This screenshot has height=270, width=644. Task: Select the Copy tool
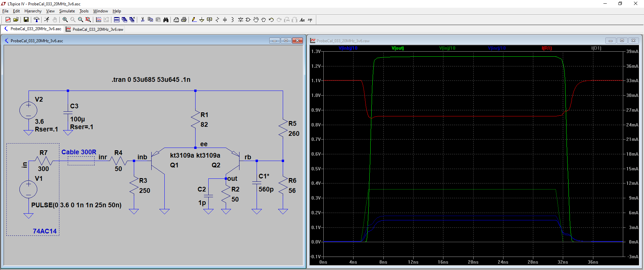(150, 20)
